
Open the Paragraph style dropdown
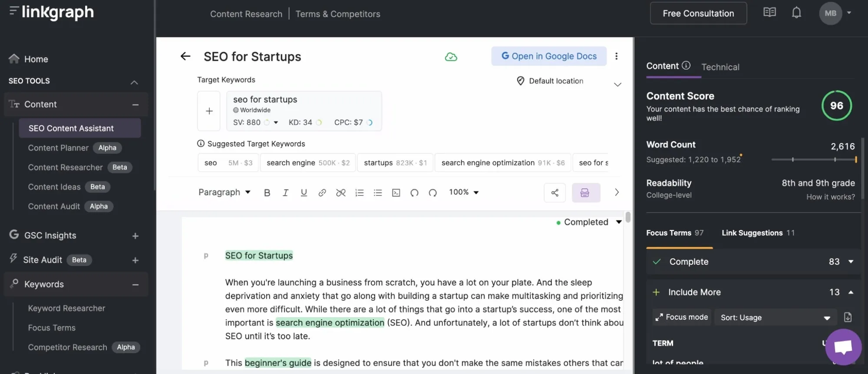224,192
